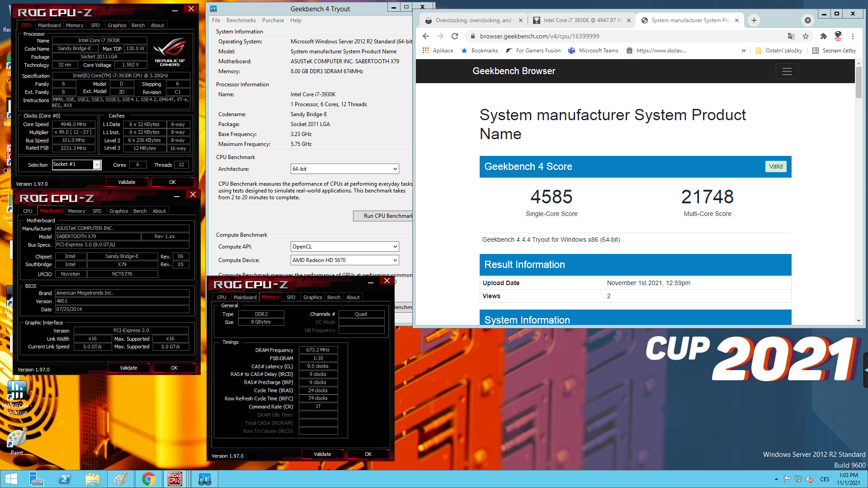Switch to Geekbench in the taskbar
This screenshot has height=488, width=868.
(204, 479)
